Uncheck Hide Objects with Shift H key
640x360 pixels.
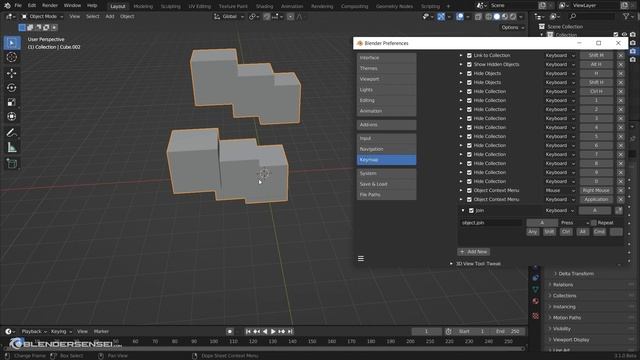(x=469, y=82)
